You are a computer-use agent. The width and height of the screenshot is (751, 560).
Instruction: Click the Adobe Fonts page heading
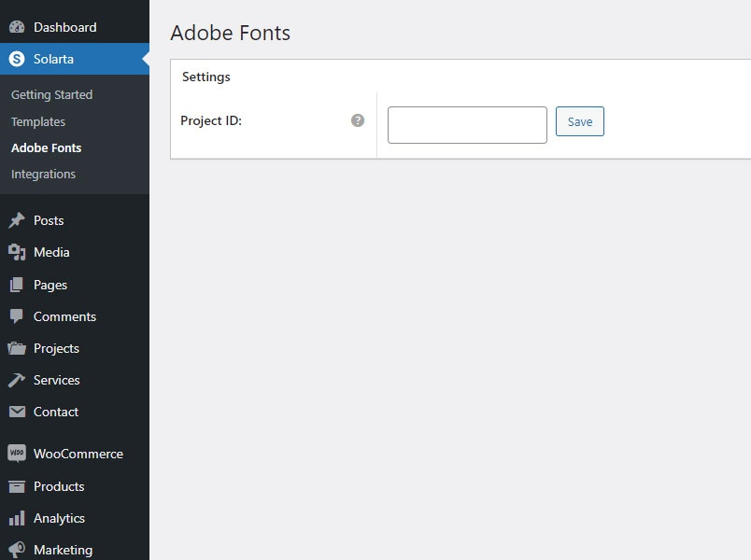[x=231, y=33]
